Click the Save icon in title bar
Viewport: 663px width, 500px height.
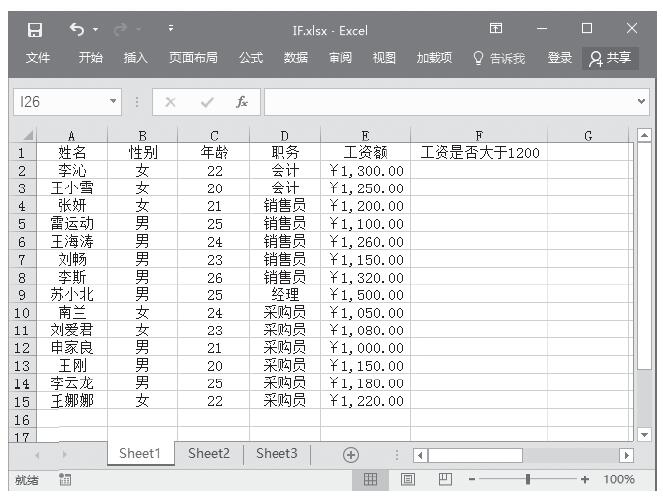pyautogui.click(x=35, y=29)
